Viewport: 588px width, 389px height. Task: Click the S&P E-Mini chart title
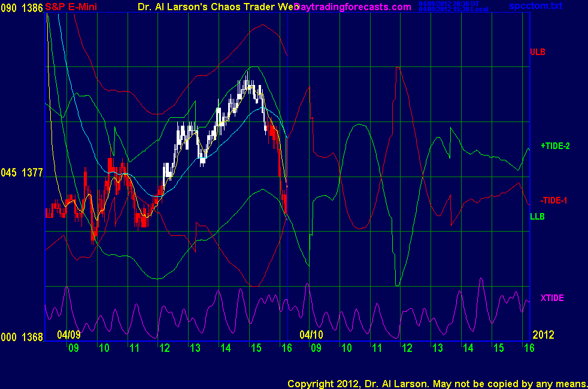tap(72, 7)
